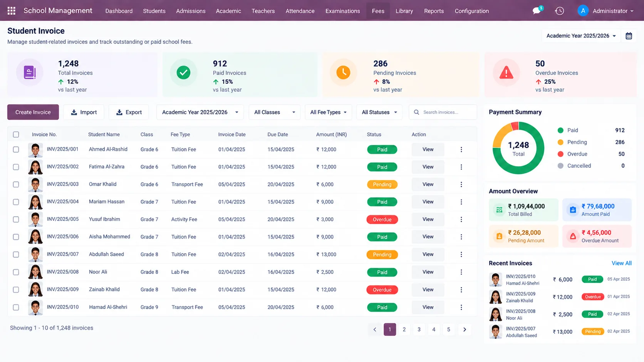Image resolution: width=644 pixels, height=362 pixels.
Task: Open View All recent invoices link
Action: 621,263
